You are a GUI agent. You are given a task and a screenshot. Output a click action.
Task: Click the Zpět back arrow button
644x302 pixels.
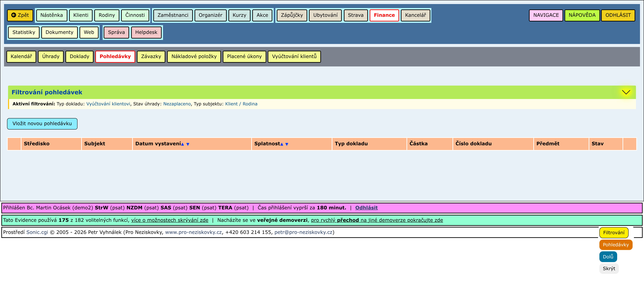[x=20, y=15]
